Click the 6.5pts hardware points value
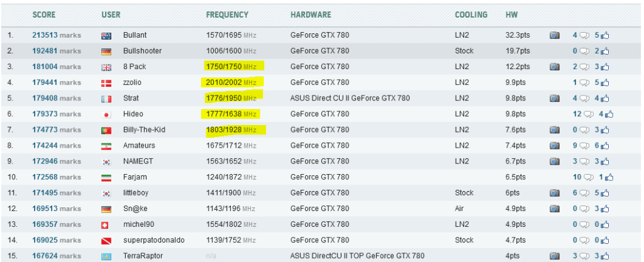The width and height of the screenshot is (644, 262). click(x=516, y=178)
